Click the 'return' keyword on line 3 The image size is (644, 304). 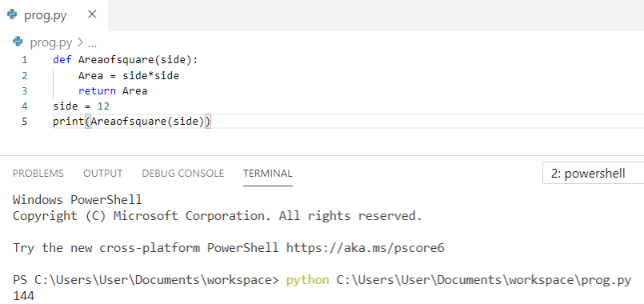point(97,91)
